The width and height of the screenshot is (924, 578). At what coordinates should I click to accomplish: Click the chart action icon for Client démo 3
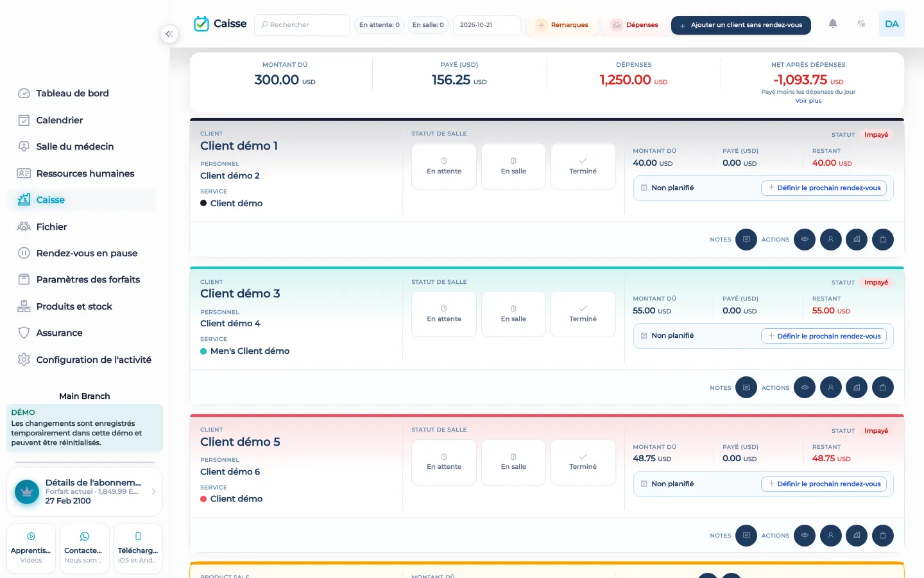pos(857,387)
